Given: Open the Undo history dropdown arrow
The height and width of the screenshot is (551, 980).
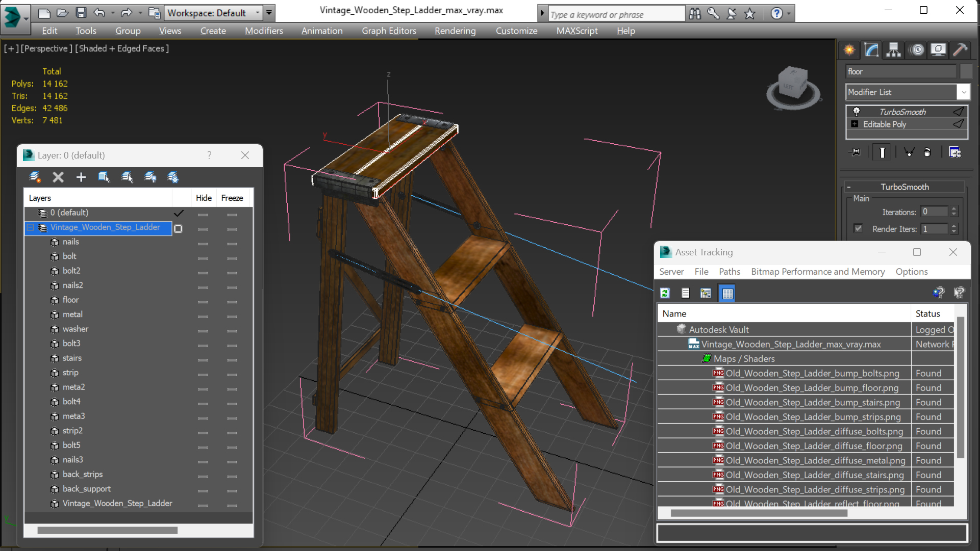Looking at the screenshot, I should click(113, 13).
